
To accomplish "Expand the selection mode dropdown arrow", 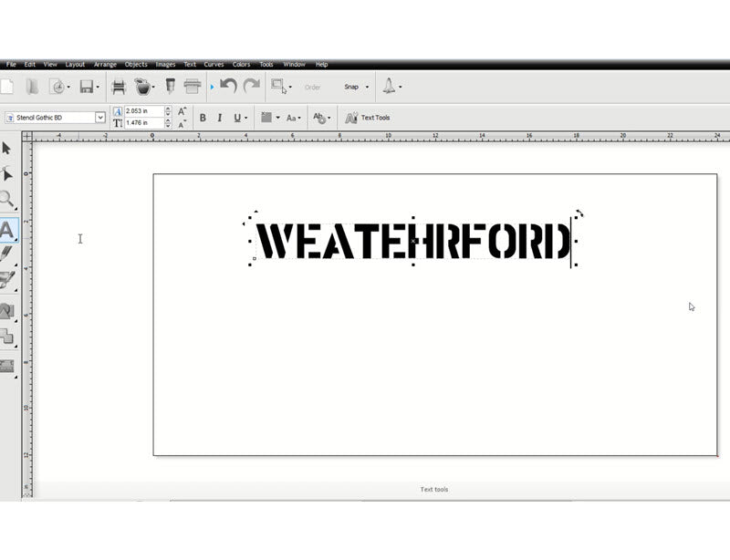I will point(290,87).
